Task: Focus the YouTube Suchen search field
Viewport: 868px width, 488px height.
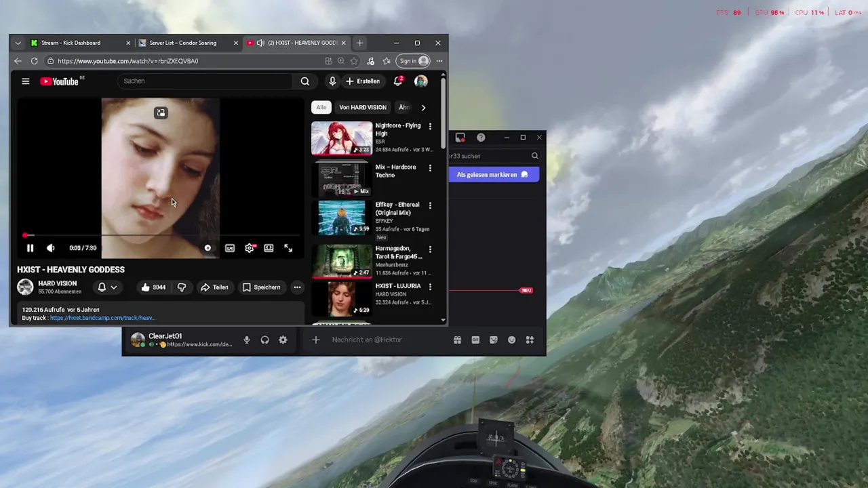Action: [205, 81]
